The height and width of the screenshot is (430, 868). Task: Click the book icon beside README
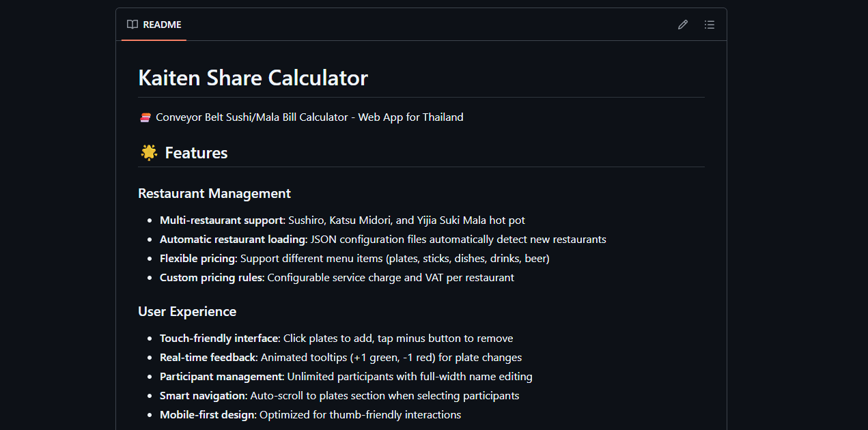coord(132,25)
